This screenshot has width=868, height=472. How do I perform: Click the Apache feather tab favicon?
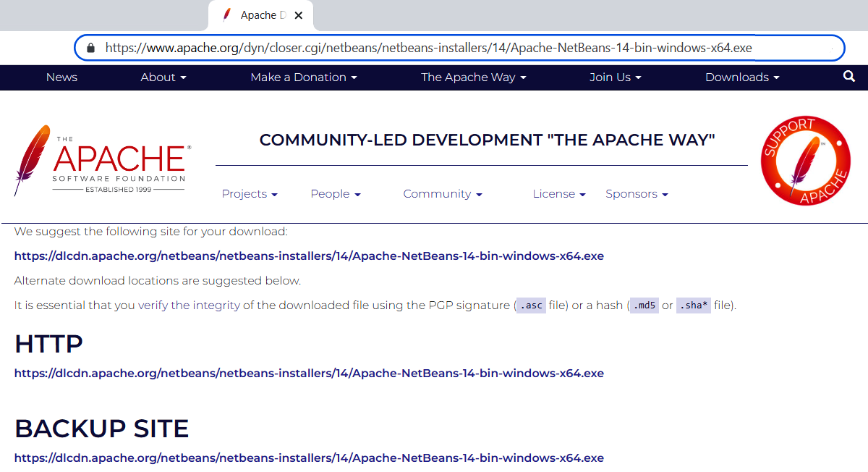click(x=227, y=15)
